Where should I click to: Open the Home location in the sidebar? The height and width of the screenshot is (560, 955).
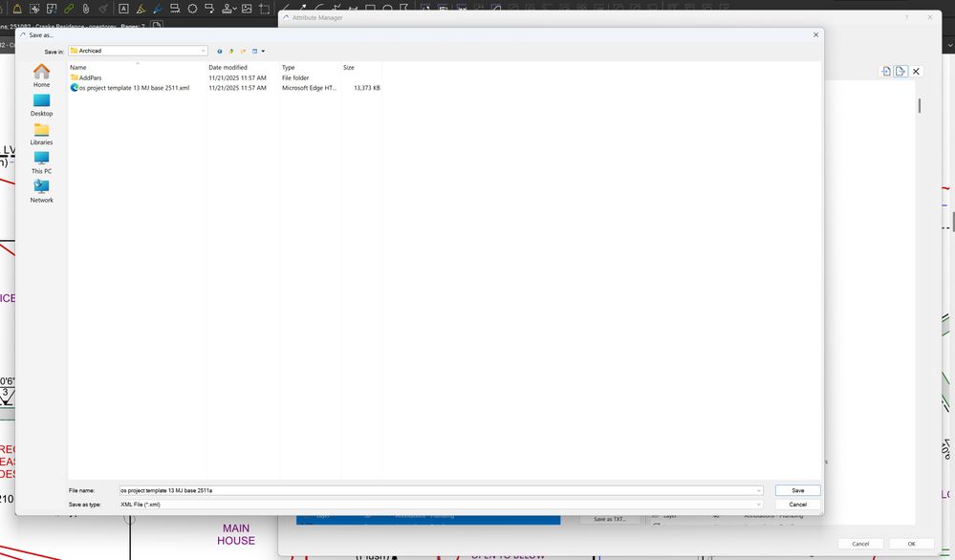41,75
